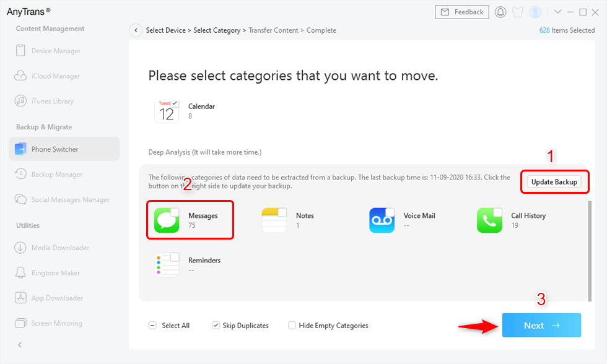Click Update Backup button
607x364 pixels.
click(x=554, y=182)
